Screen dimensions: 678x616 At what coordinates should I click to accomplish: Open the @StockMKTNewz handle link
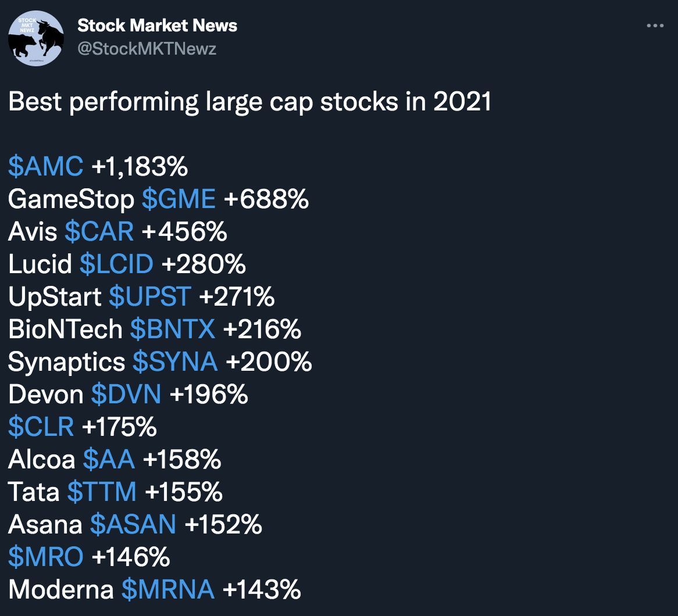point(147,49)
